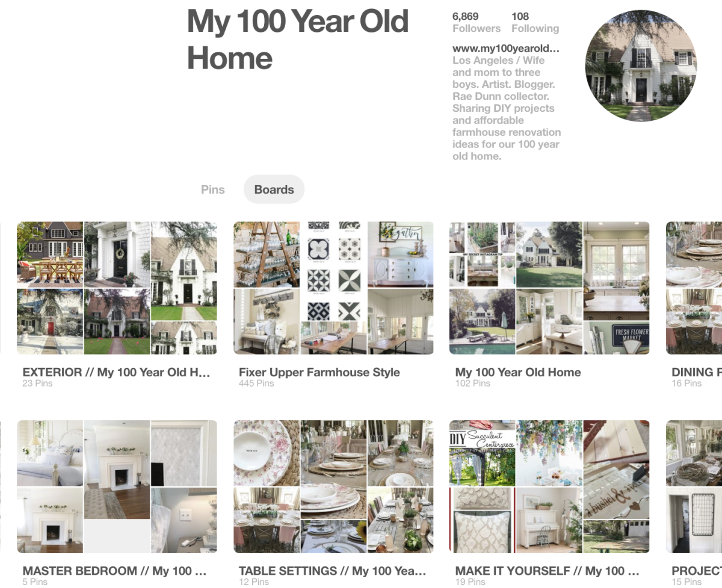The width and height of the screenshot is (722, 588).
Task: Open the MAKE IT YOURSELF board title
Action: pyautogui.click(x=547, y=571)
